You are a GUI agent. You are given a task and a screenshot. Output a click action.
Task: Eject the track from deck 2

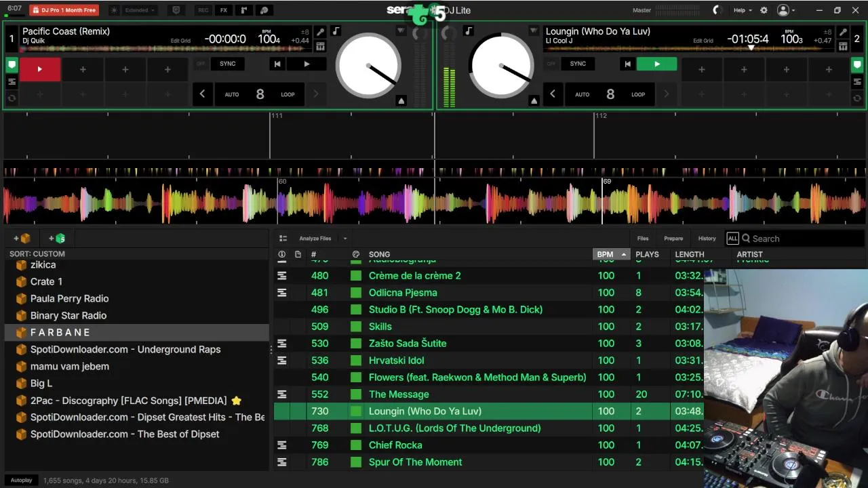point(534,101)
